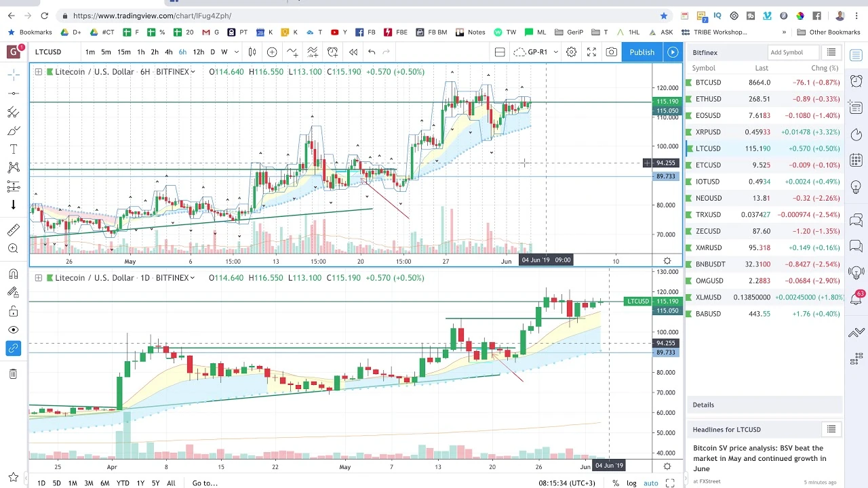The height and width of the screenshot is (488, 868).
Task: Toggle log scale on bottom chart
Action: pos(631,483)
